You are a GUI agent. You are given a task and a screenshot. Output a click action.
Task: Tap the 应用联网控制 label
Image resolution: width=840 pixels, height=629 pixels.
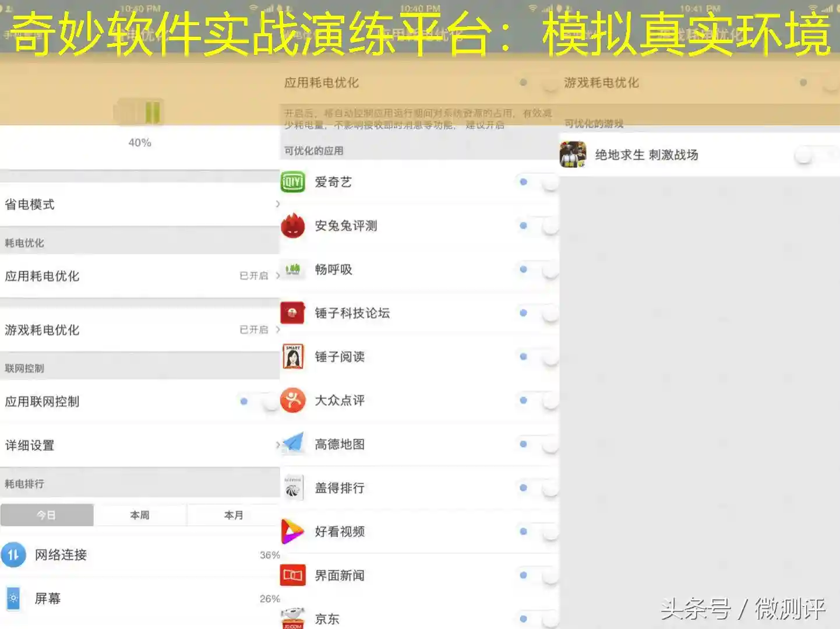click(42, 402)
